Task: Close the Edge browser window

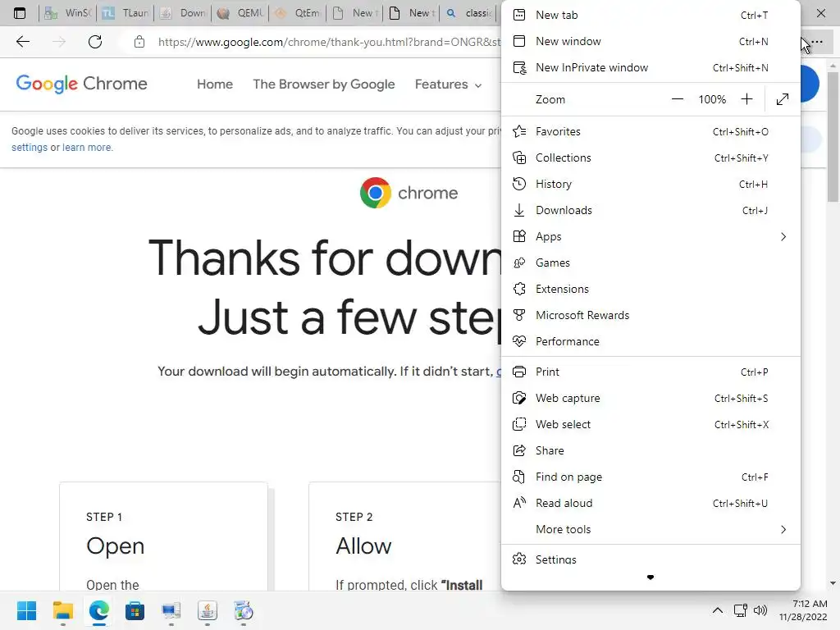Action: [x=820, y=13]
